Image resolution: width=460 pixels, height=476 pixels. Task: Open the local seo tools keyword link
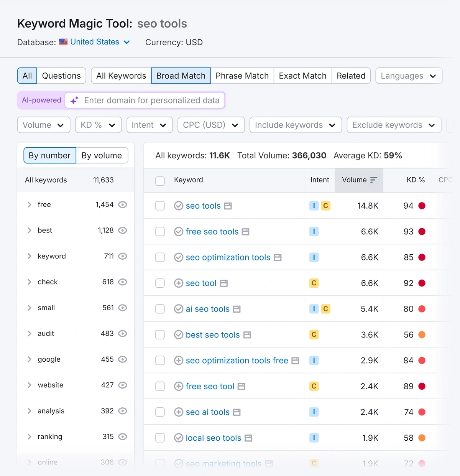click(x=214, y=438)
